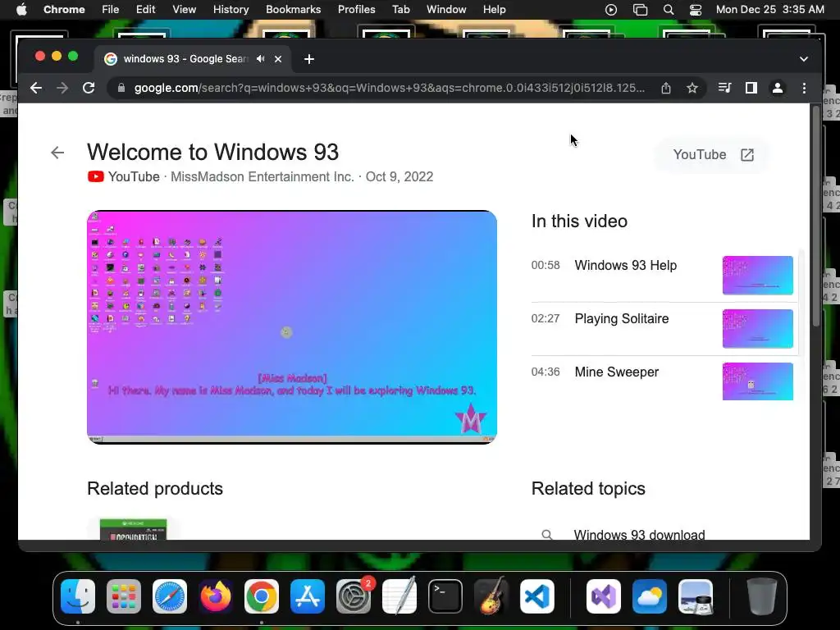The height and width of the screenshot is (630, 840).
Task: Click the 02:27 chapter thumbnail
Action: tap(757, 328)
